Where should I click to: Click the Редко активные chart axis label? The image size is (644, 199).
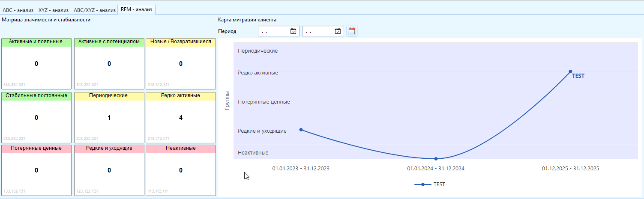[x=258, y=73]
